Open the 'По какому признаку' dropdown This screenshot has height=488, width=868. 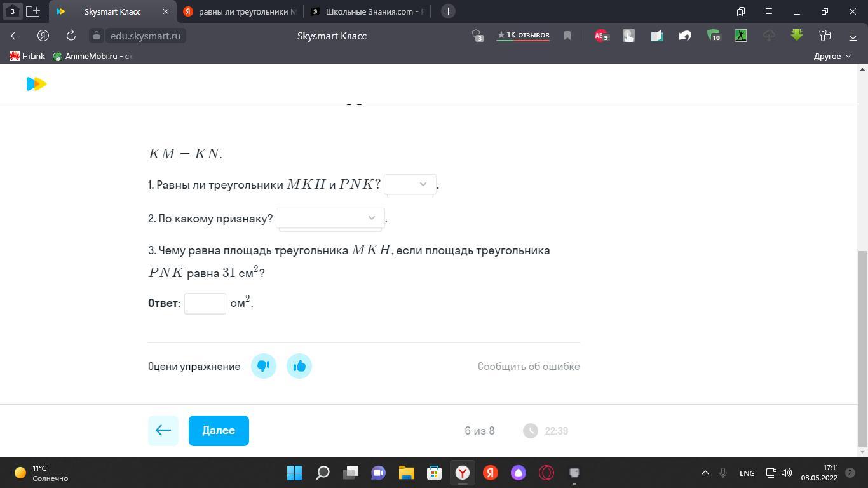click(330, 218)
